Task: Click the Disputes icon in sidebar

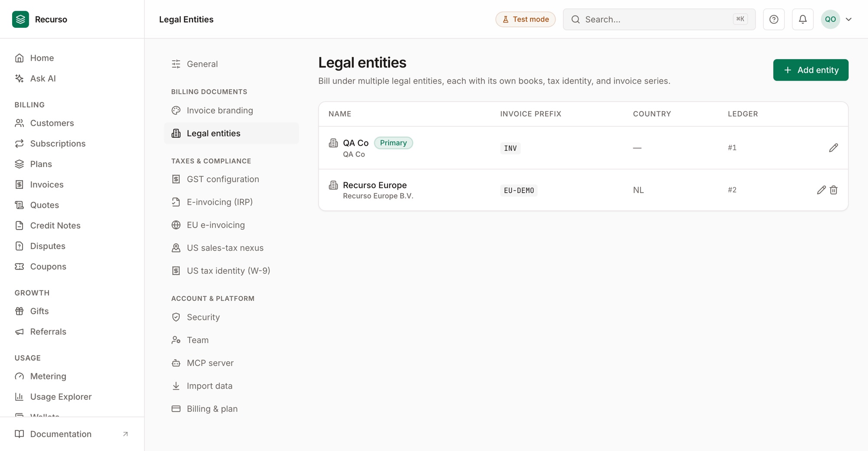Action: 20,246
